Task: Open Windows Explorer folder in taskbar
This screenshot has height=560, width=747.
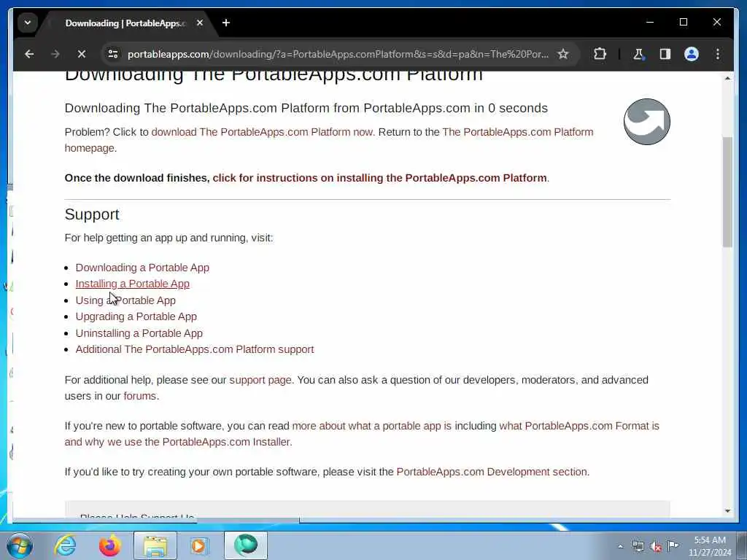Action: (x=155, y=545)
